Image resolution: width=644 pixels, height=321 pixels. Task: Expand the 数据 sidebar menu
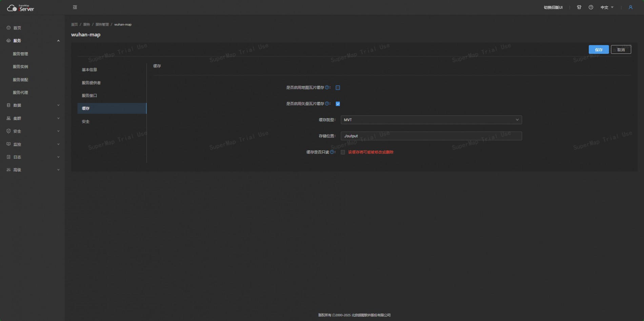[58, 105]
